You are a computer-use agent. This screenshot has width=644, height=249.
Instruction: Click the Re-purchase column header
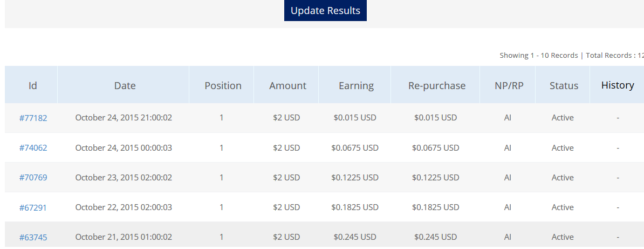coord(437,85)
